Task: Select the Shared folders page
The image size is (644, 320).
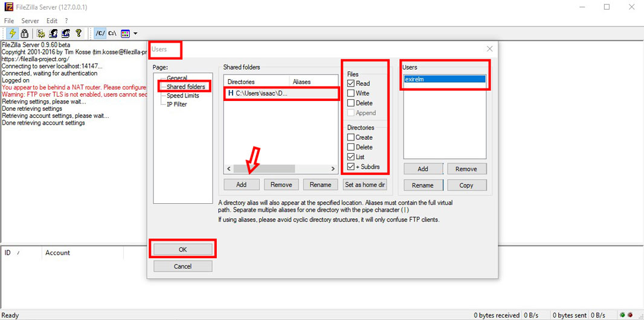Action: 185,87
